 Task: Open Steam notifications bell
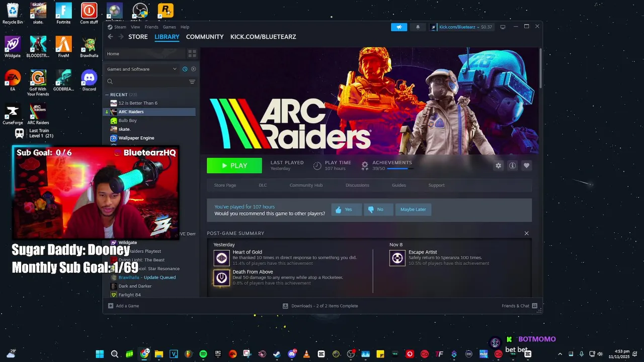(x=418, y=27)
